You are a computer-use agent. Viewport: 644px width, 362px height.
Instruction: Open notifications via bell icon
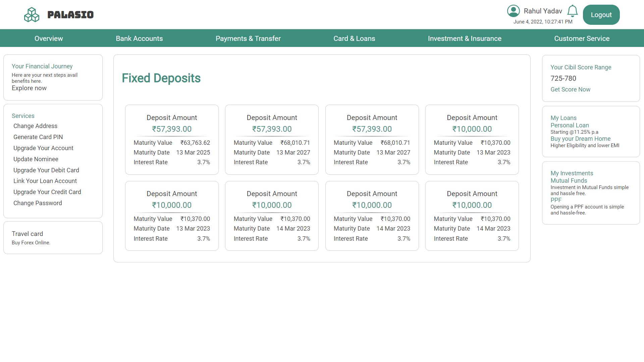572,11
